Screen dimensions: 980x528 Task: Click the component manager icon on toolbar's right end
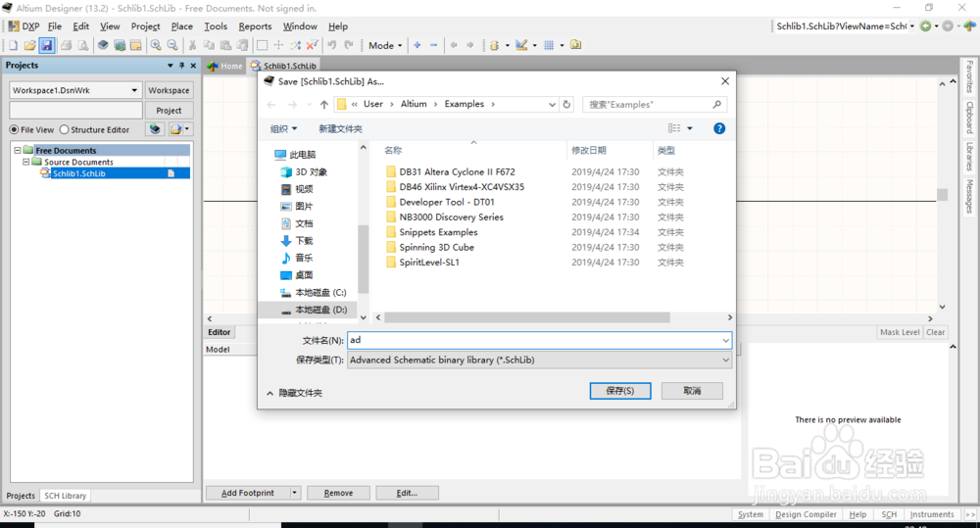(x=575, y=45)
